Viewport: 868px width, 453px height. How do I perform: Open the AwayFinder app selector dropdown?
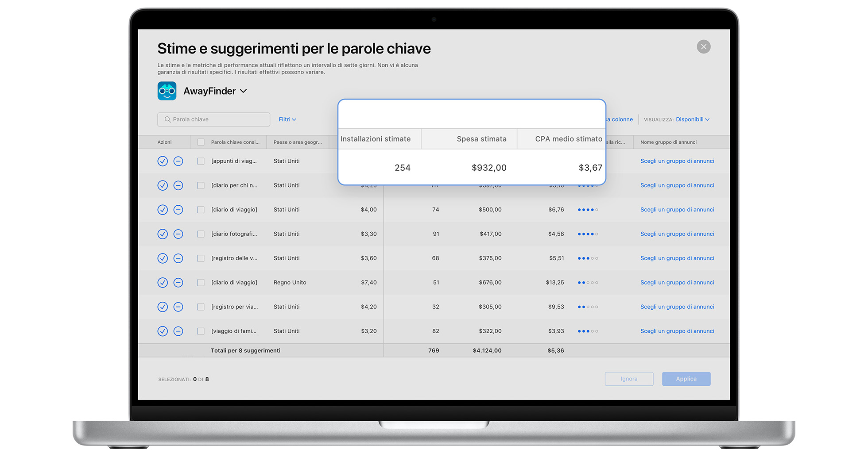[x=215, y=91]
